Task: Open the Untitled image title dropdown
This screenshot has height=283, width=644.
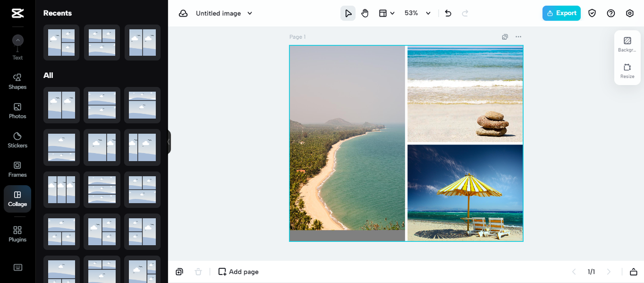Action: point(224,13)
